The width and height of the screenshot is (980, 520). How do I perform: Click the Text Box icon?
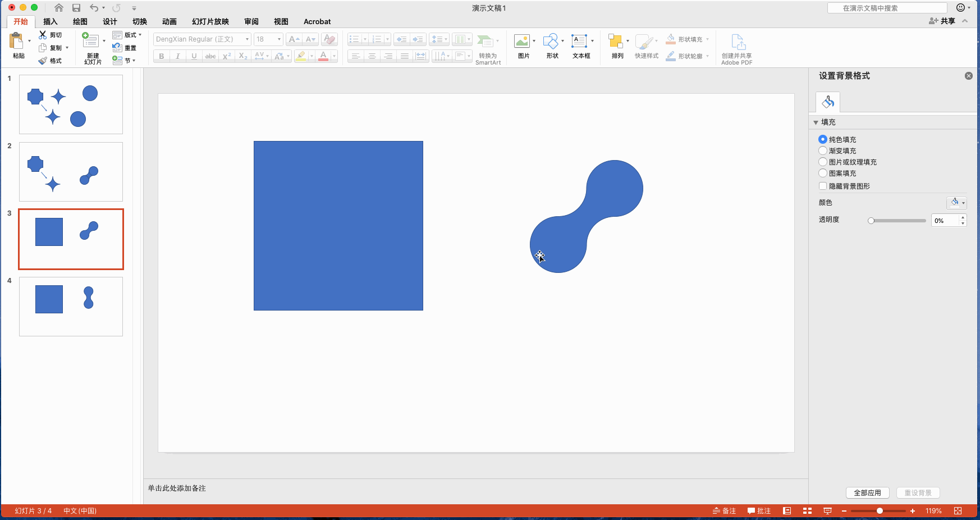pos(579,42)
